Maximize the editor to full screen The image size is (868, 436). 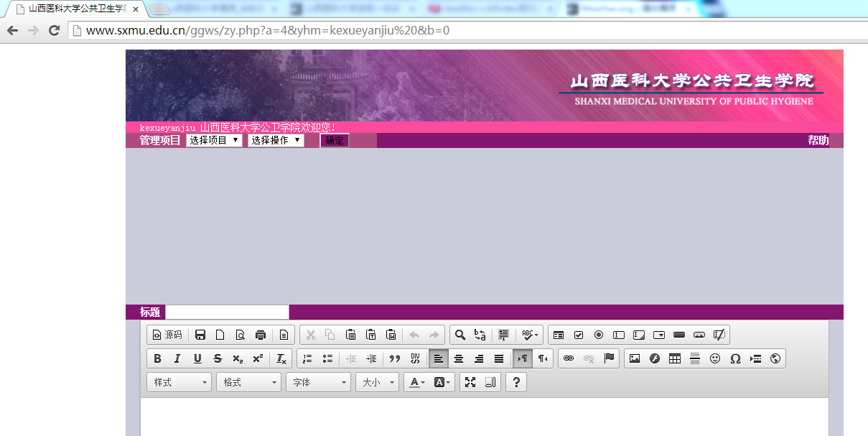pos(470,382)
